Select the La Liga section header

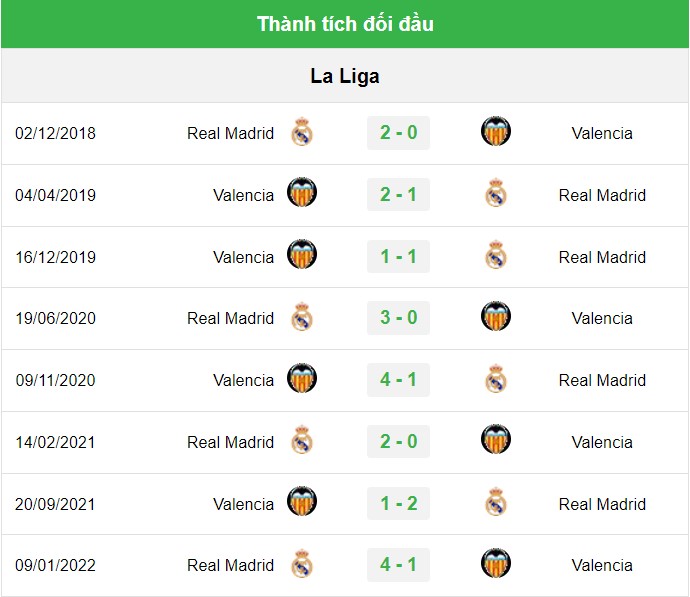click(x=345, y=76)
